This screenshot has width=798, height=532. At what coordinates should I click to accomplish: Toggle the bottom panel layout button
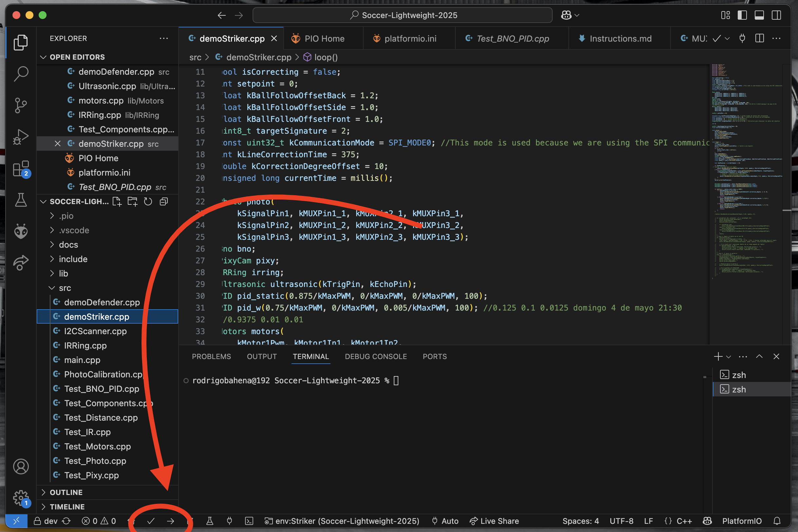tap(759, 15)
